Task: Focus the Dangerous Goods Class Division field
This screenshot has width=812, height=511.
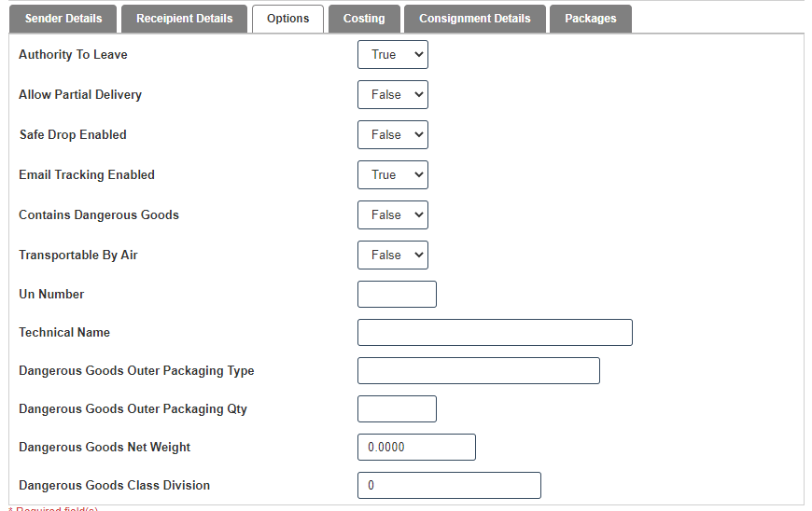Action: tap(449, 486)
